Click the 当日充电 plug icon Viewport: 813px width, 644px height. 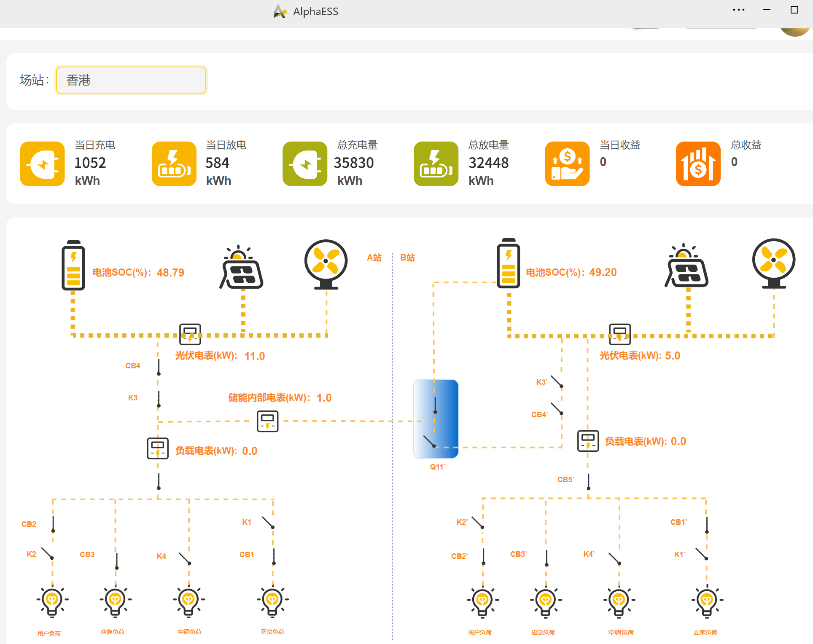click(x=43, y=164)
